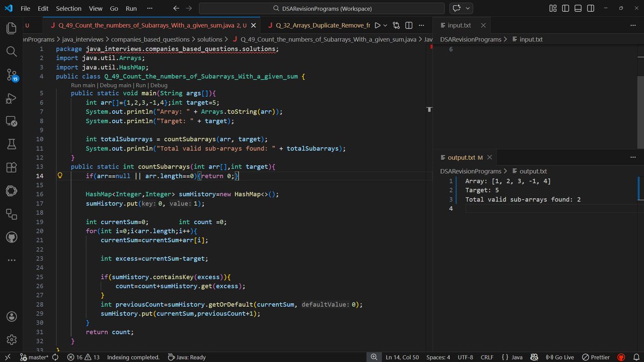Click the lightbulb code action on line 14
The height and width of the screenshot is (362, 644).
[61, 176]
